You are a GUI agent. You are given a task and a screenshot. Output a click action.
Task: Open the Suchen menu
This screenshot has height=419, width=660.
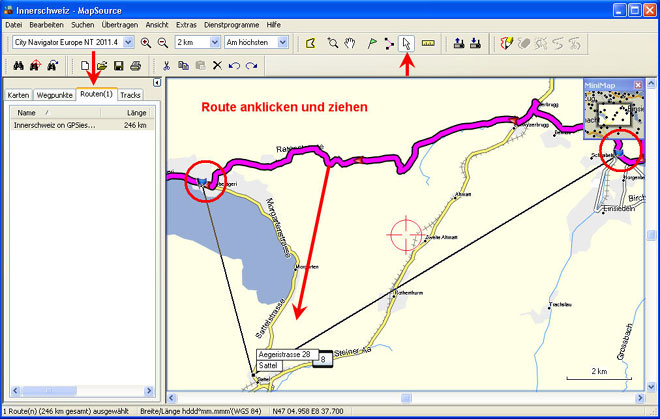[x=82, y=25]
